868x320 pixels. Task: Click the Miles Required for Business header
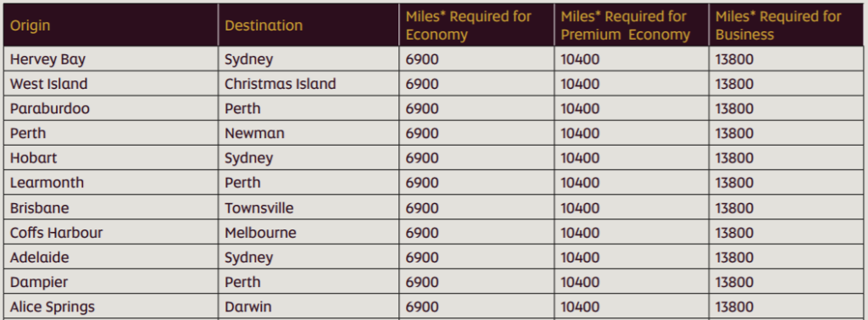click(786, 25)
